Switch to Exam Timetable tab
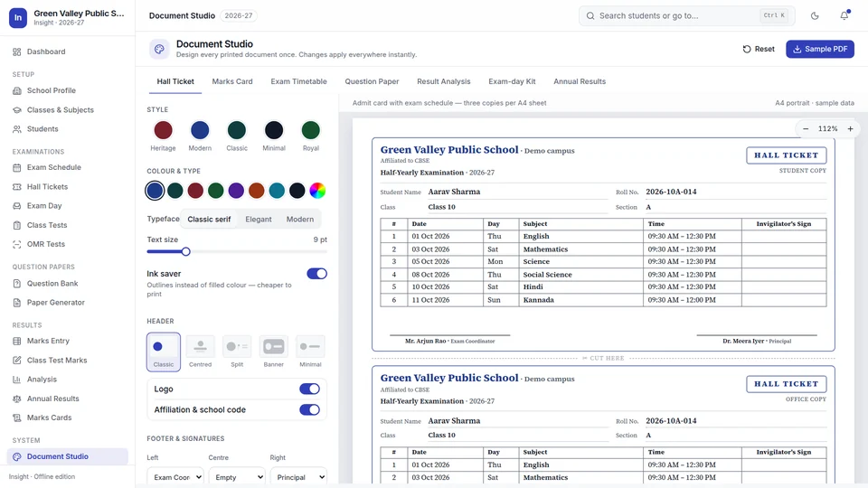Screen dimensions: 868x488 pos(299,81)
